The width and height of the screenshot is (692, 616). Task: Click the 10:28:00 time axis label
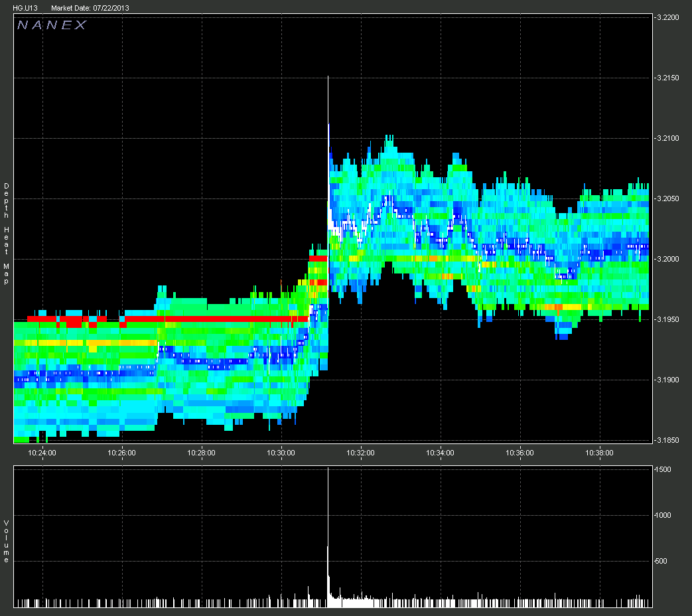click(x=201, y=453)
